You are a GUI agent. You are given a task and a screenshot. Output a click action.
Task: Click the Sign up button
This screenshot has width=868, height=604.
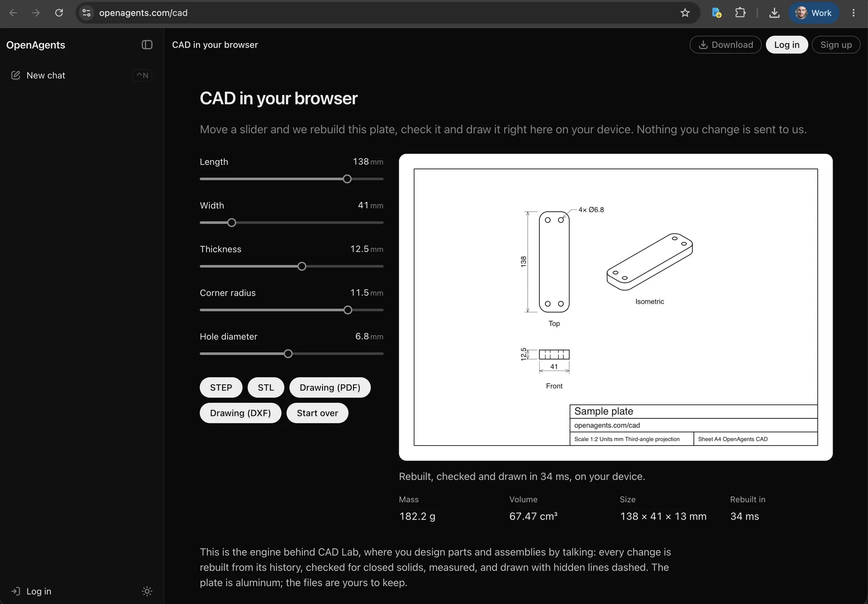[836, 45]
